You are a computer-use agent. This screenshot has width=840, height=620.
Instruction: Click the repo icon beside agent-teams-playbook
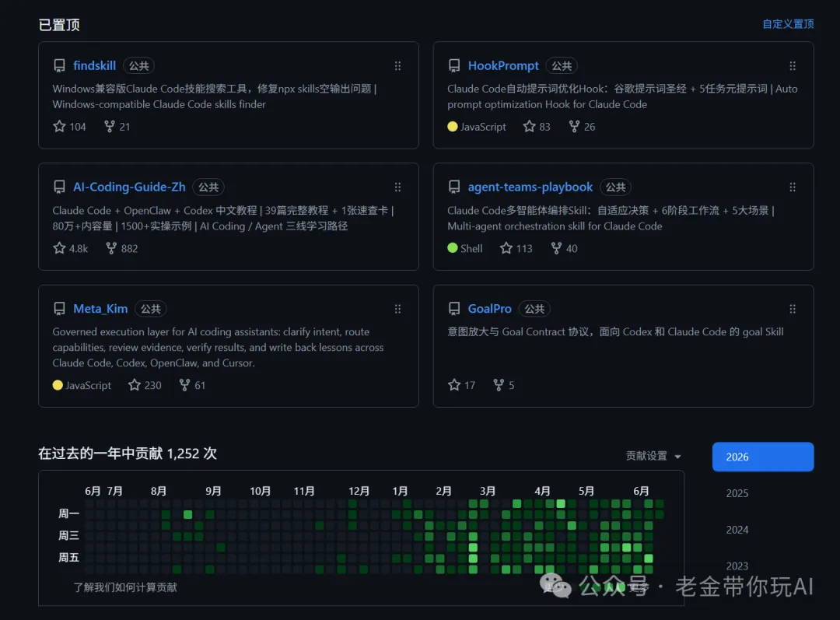tap(453, 187)
